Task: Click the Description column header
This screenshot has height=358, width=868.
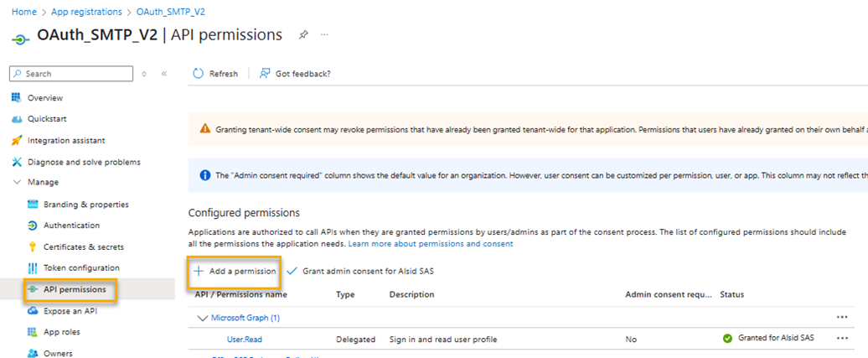Action: coord(412,294)
